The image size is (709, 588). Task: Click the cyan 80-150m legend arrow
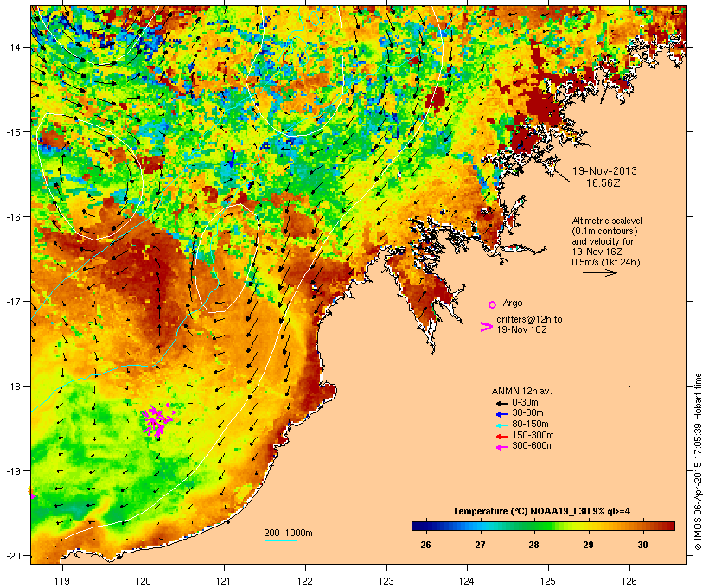click(501, 425)
